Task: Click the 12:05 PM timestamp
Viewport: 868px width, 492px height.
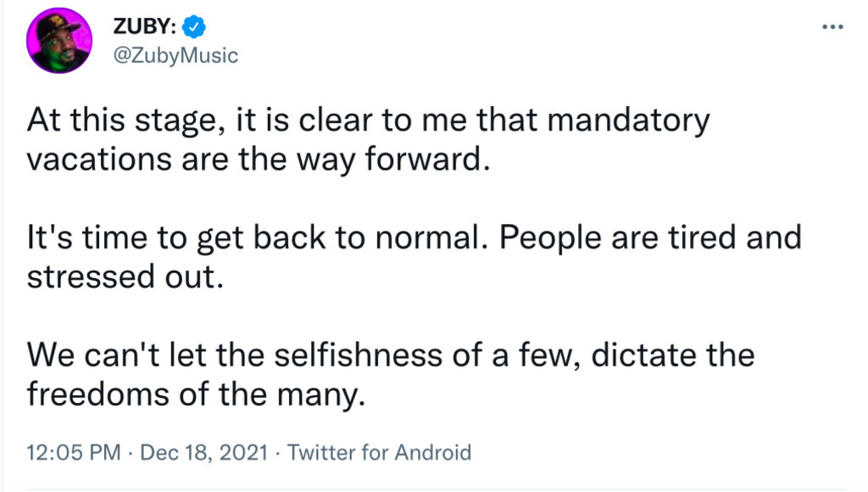Action: [x=74, y=453]
